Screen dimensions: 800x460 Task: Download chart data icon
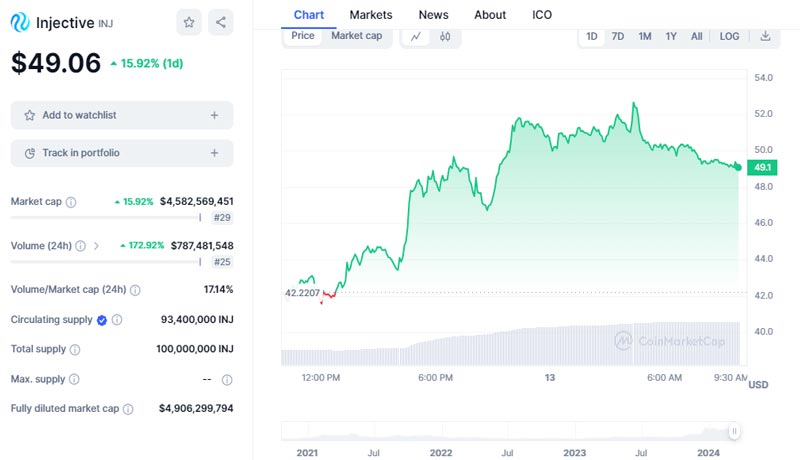[765, 36]
